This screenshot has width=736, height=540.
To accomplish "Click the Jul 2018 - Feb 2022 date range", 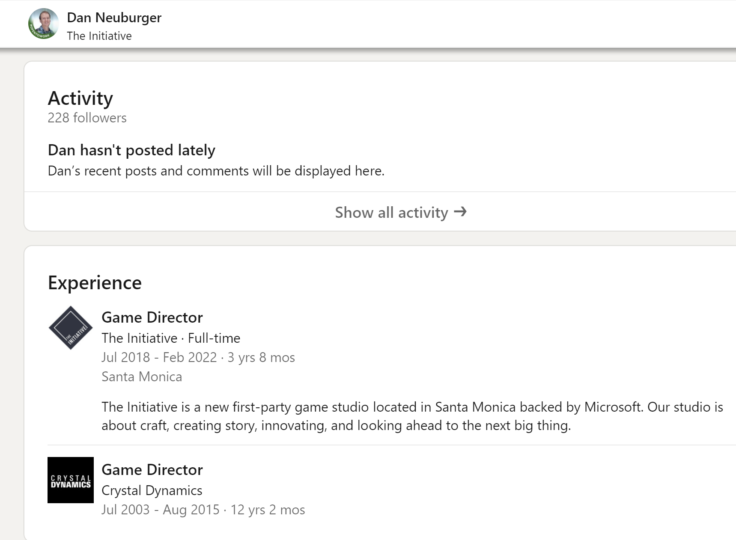I will tap(159, 357).
